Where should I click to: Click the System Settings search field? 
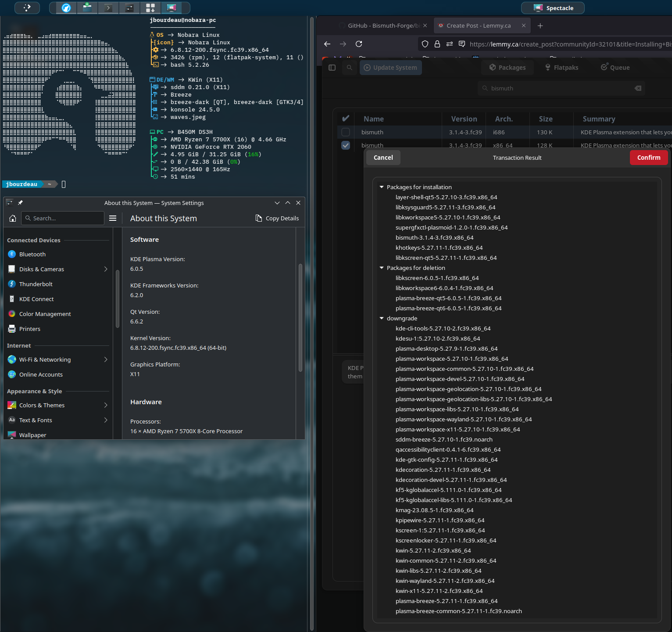point(66,218)
